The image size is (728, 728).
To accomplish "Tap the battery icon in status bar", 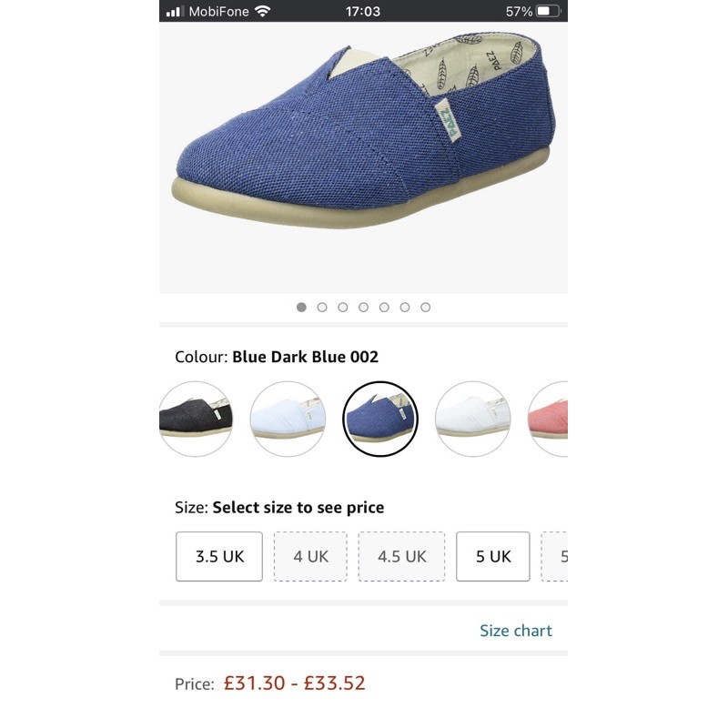I will click(x=549, y=12).
